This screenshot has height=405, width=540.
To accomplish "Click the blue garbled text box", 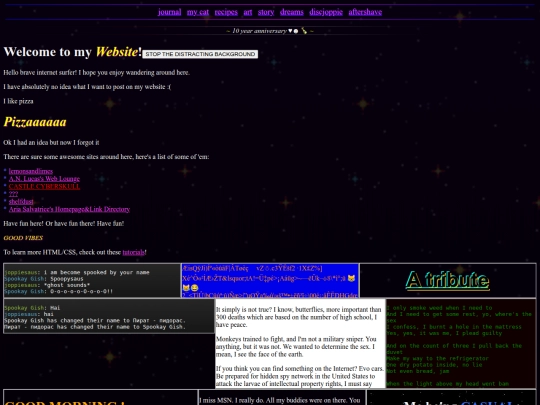I will (270, 280).
